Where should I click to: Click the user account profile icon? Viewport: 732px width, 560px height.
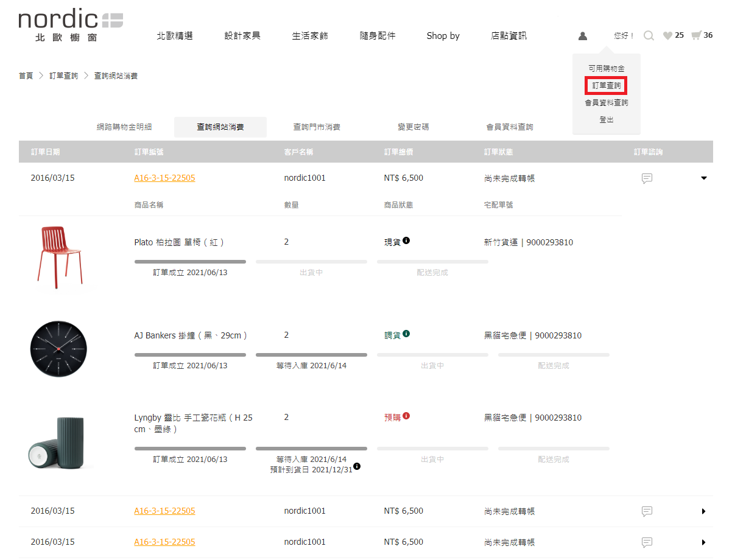point(583,36)
